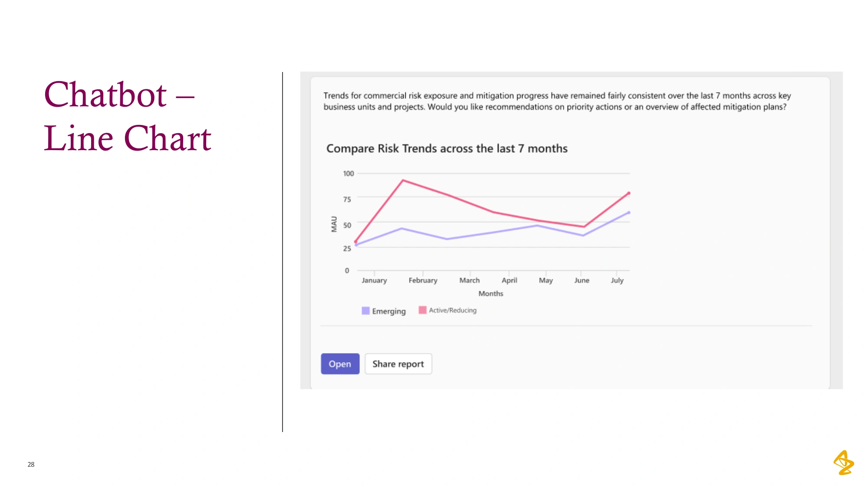Click the Active/Reducing legend color swatch
This screenshot has height=488, width=868.
click(422, 310)
